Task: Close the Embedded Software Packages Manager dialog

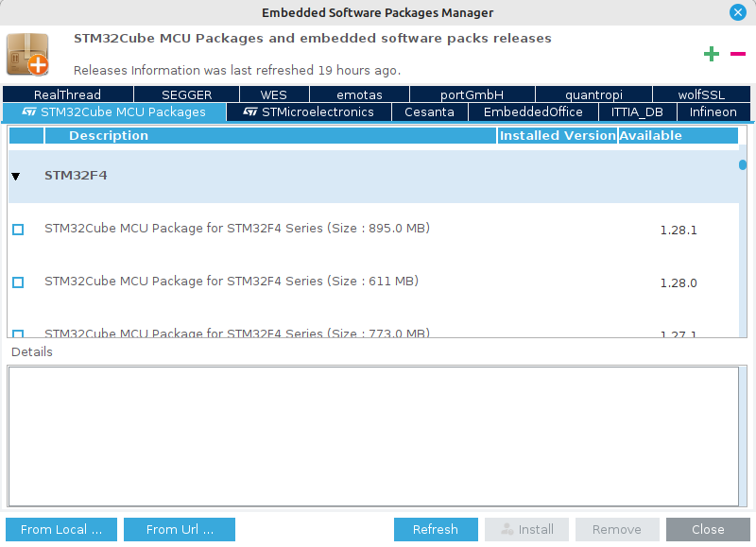Action: tap(738, 12)
